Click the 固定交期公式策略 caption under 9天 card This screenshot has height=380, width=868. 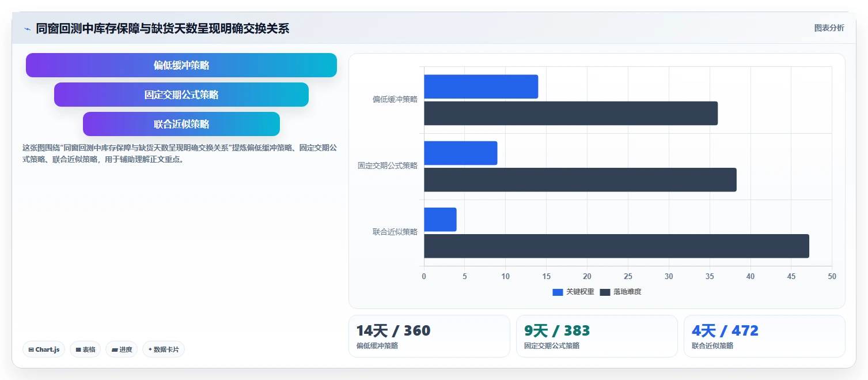[x=552, y=346]
